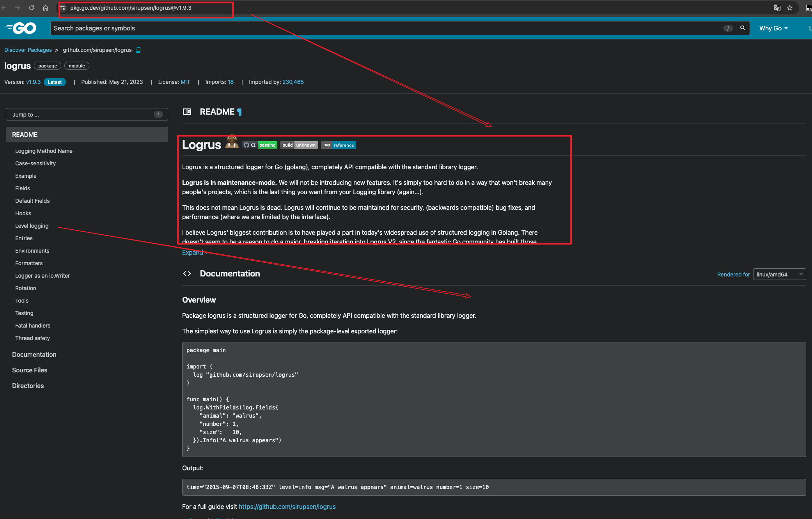The width and height of the screenshot is (812, 519).
Task: Open Source Files in sidebar navigation
Action: pos(30,370)
